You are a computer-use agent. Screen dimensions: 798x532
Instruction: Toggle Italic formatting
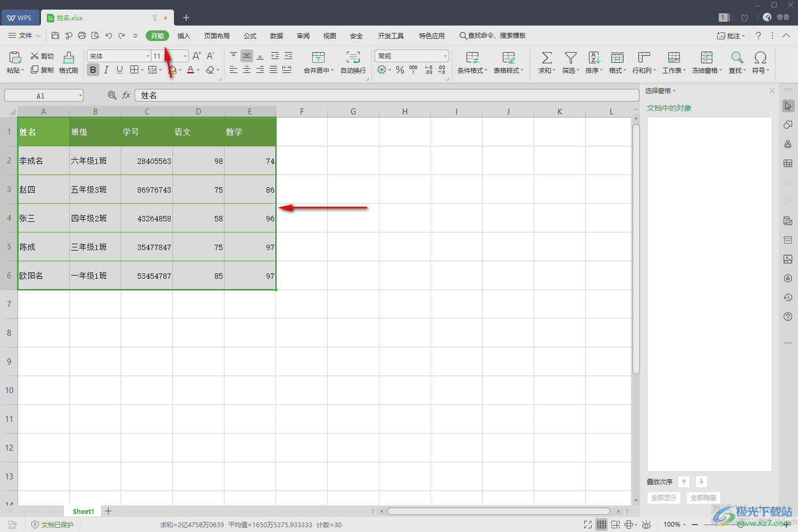[106, 70]
